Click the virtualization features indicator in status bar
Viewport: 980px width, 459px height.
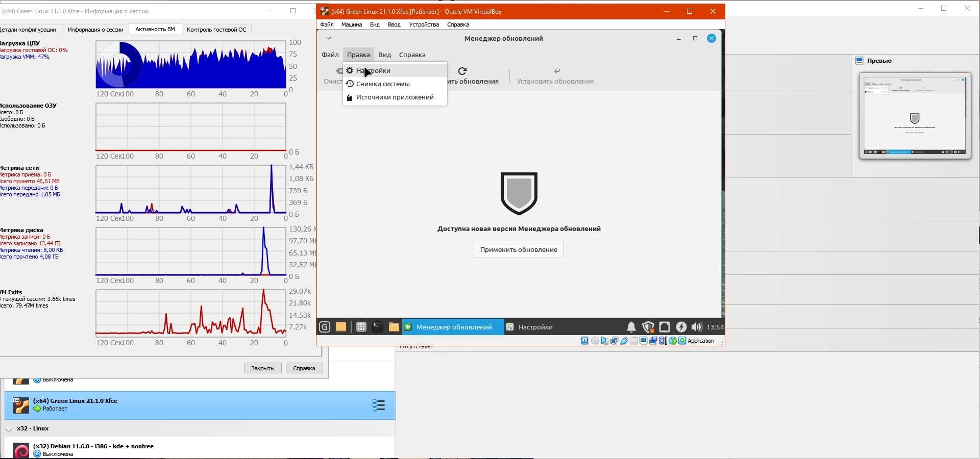[663, 341]
